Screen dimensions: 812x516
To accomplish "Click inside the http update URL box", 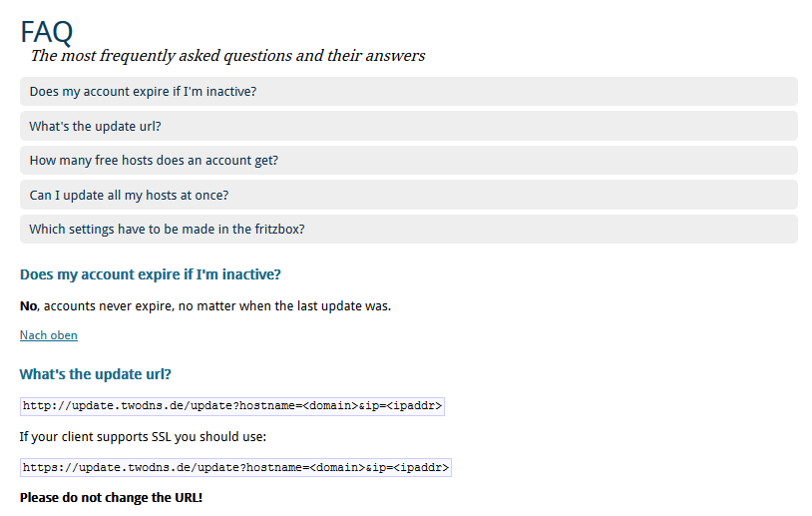I will pyautogui.click(x=232, y=406).
